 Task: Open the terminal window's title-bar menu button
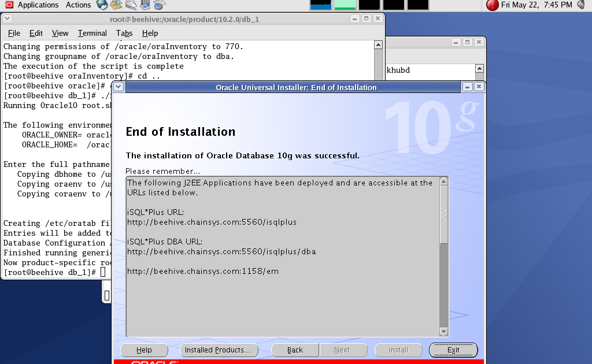(x=7, y=18)
